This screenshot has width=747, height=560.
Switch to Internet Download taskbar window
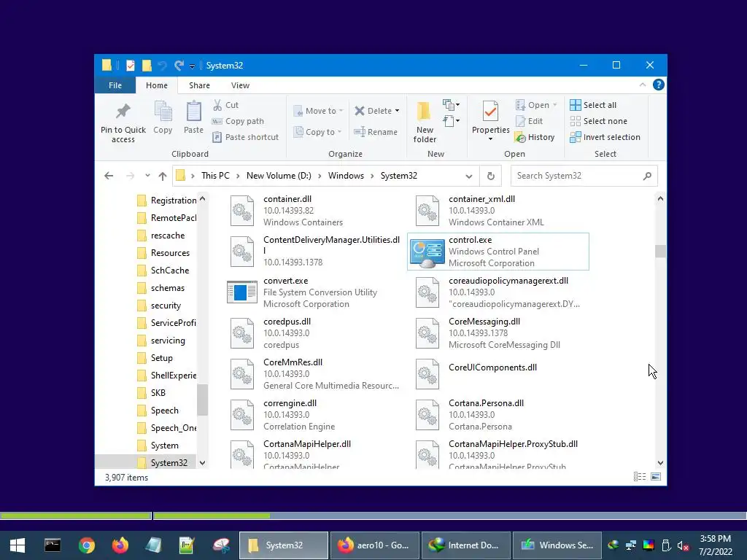click(x=466, y=545)
